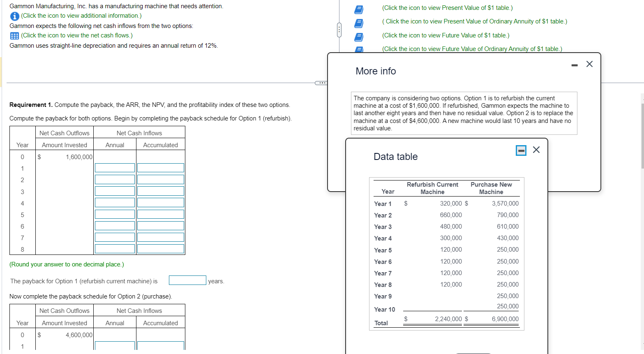The height and width of the screenshot is (354, 644).
Task: Click the vertical panel divider handle
Action: coord(339,30)
